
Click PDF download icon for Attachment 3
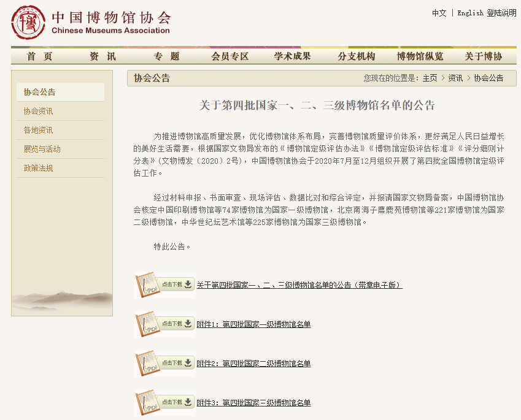tap(164, 402)
